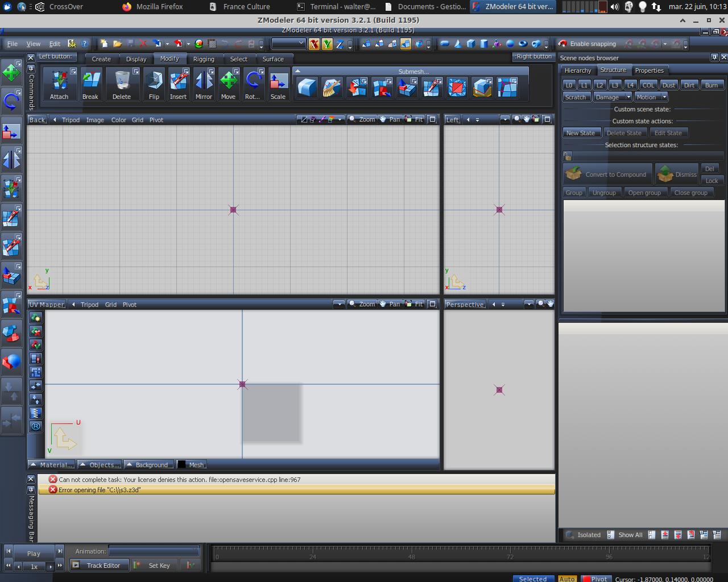Toggle Enable snapping
This screenshot has width=728, height=582.
pyautogui.click(x=587, y=44)
